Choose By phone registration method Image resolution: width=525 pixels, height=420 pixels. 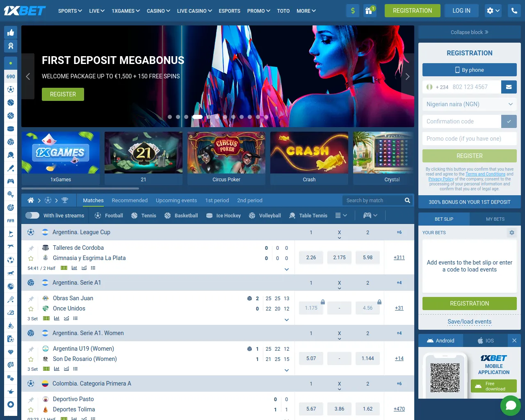pyautogui.click(x=470, y=70)
